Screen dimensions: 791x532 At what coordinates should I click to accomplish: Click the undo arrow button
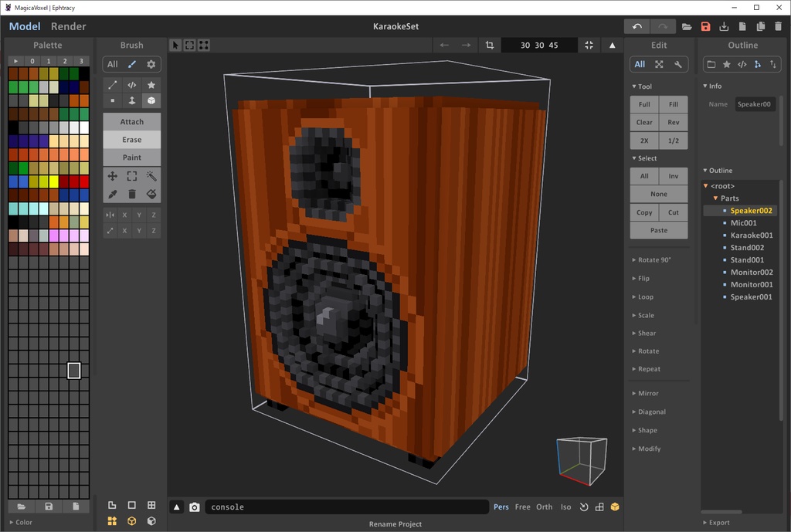pos(637,26)
